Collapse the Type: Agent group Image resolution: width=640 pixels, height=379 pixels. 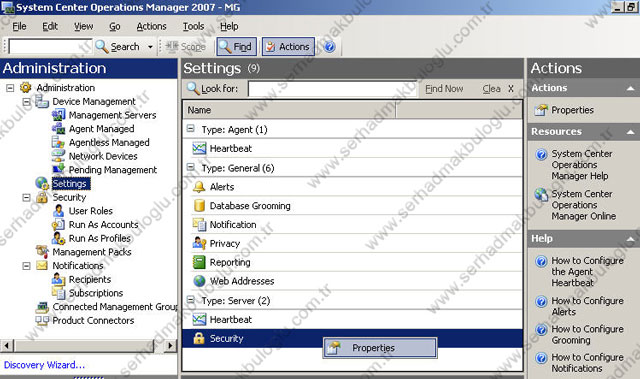pos(190,129)
